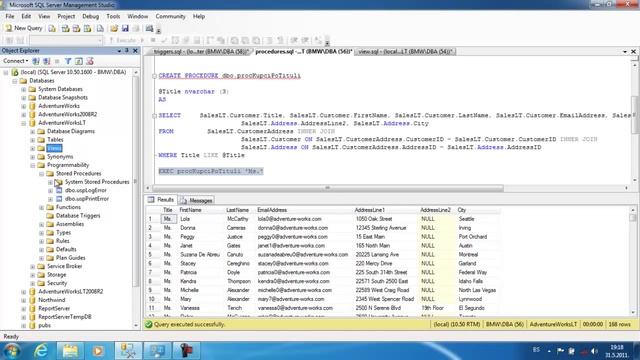Screen dimensions: 640x360
Task: Refresh the Object Explorer tree
Action: [x=79, y=61]
